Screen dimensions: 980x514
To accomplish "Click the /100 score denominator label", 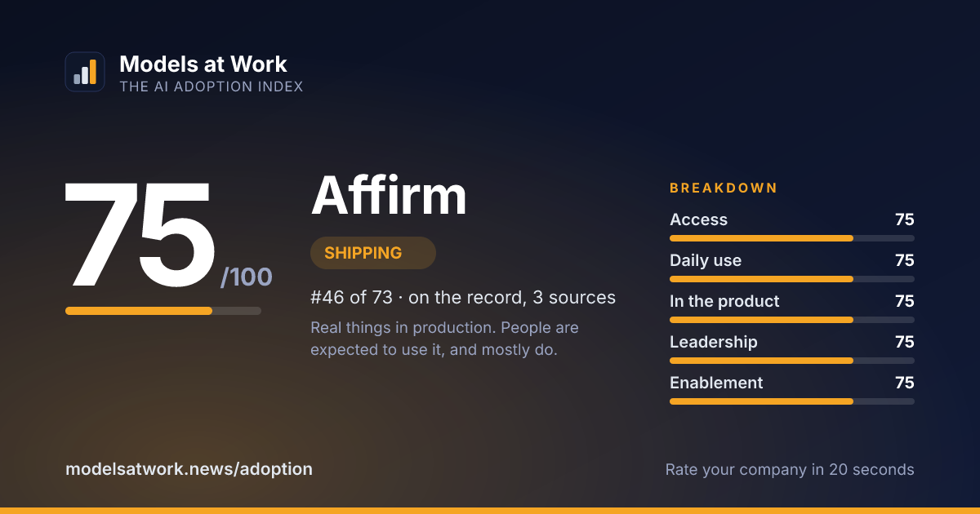I will [247, 277].
